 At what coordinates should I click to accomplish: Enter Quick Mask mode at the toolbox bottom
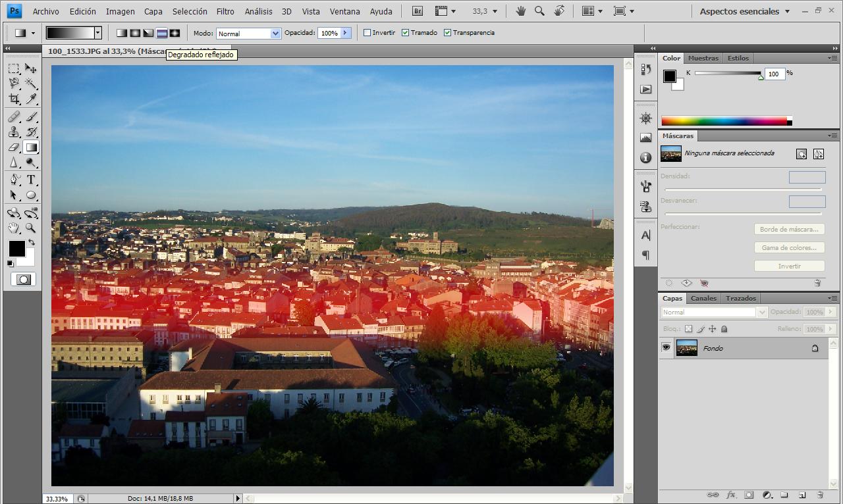(x=23, y=279)
